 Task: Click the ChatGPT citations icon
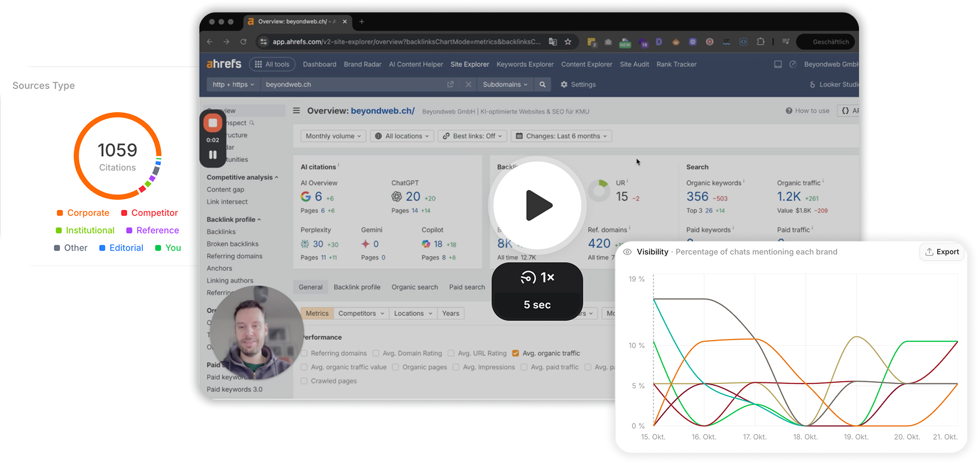click(397, 197)
